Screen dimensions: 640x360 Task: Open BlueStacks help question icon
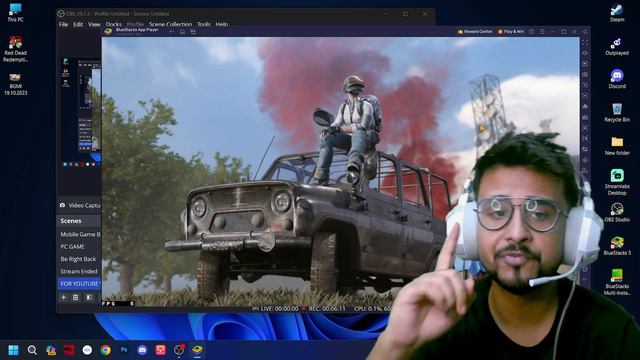tap(531, 31)
